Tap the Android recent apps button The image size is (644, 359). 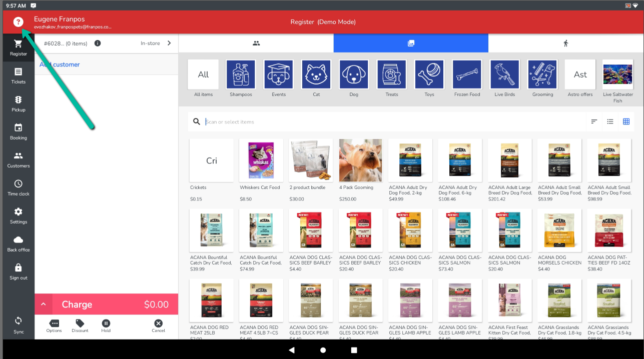[x=354, y=350]
